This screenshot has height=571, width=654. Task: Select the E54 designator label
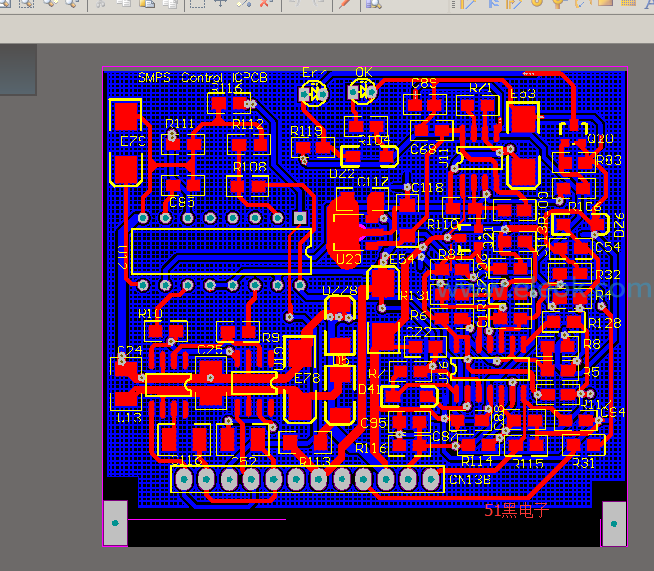(401, 259)
